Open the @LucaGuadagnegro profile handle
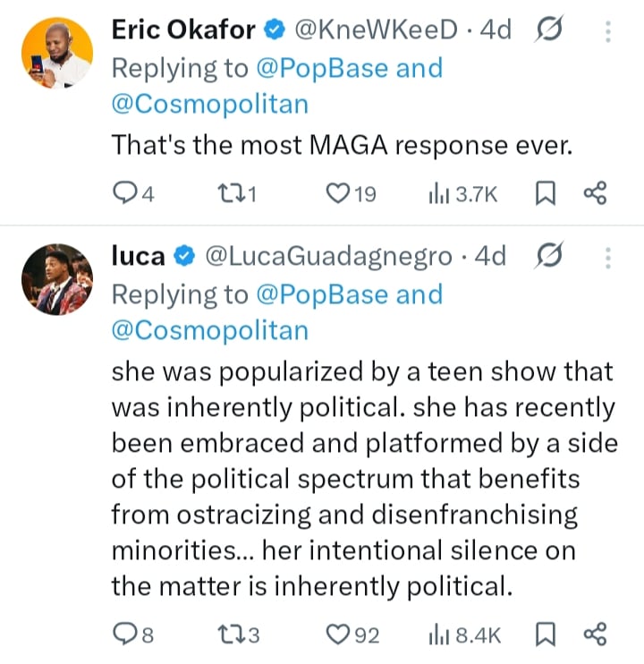The height and width of the screenshot is (664, 644). pos(329,256)
